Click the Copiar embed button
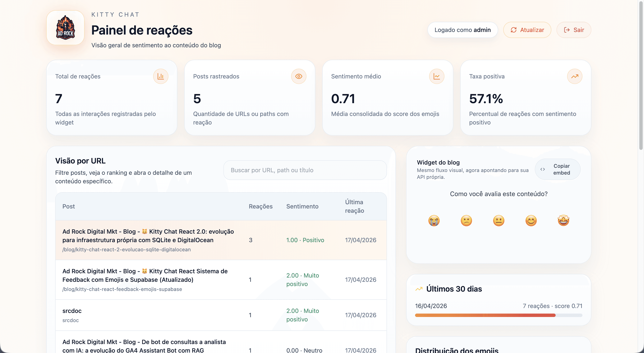 point(558,169)
